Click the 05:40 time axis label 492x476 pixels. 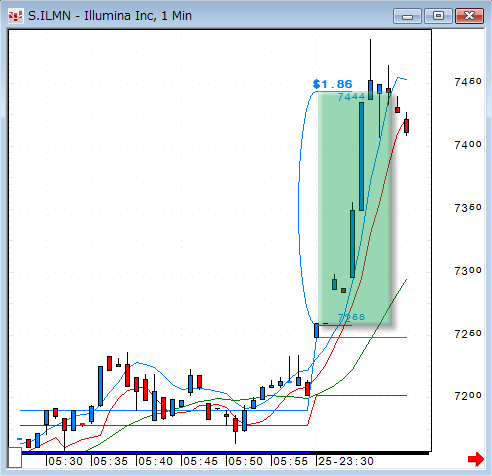[155, 461]
